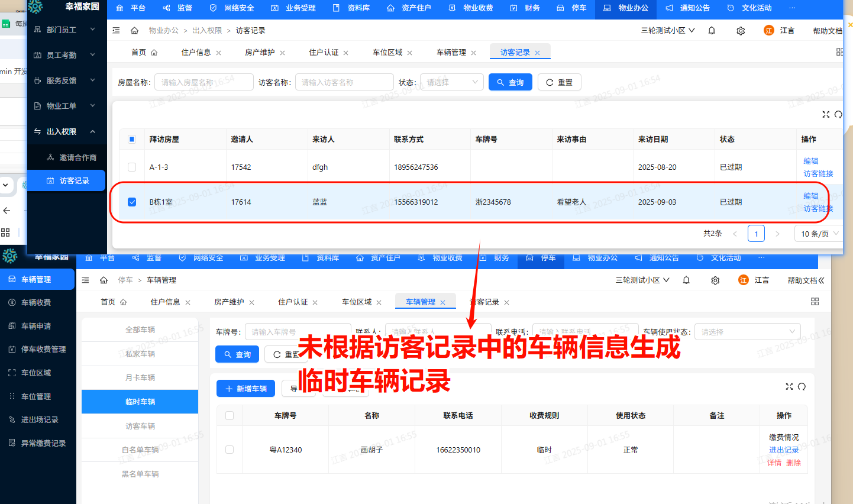Click grid icon right of lower tabs
The image size is (853, 504).
[815, 302]
